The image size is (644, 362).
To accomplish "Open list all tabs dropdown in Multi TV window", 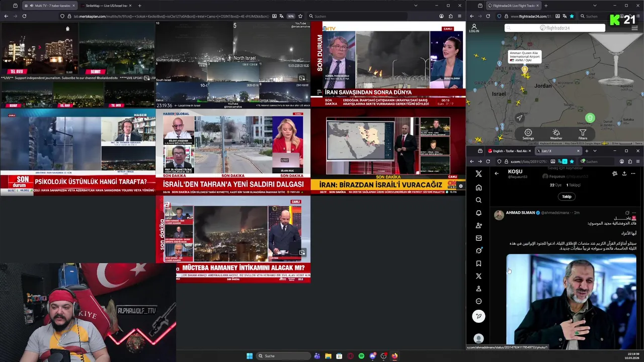I will [x=416, y=6].
